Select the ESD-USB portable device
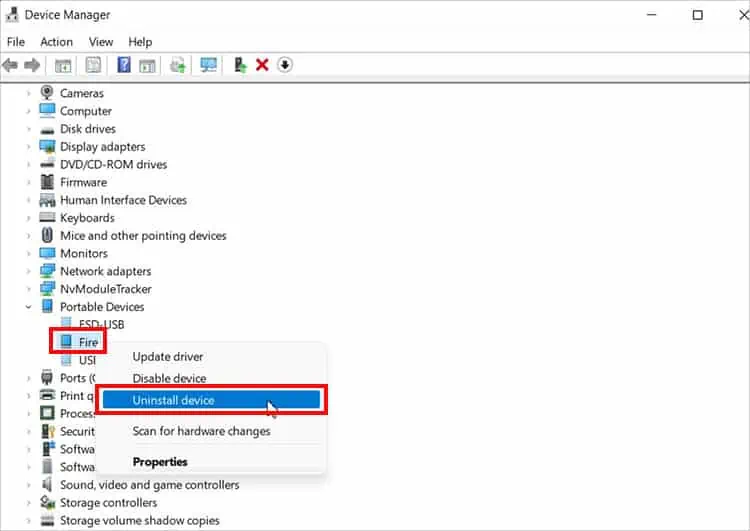Viewport: 750px width, 531px height. tap(101, 324)
